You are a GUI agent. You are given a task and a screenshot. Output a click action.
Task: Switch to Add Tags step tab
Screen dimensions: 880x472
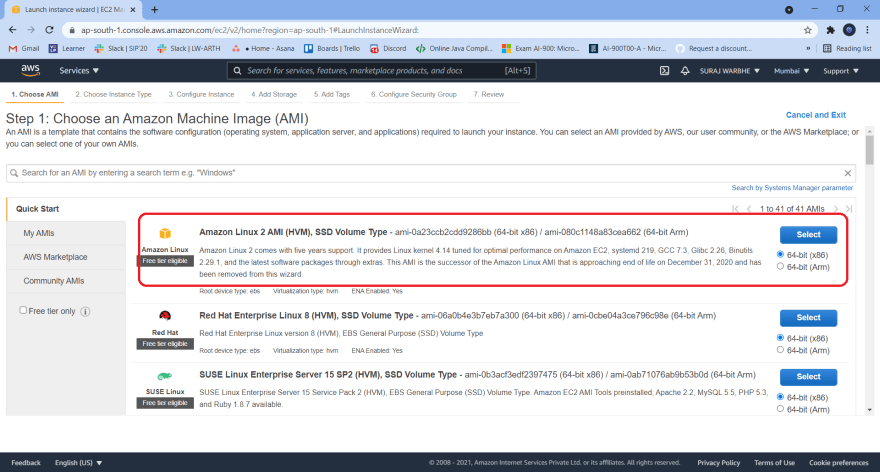(x=332, y=94)
